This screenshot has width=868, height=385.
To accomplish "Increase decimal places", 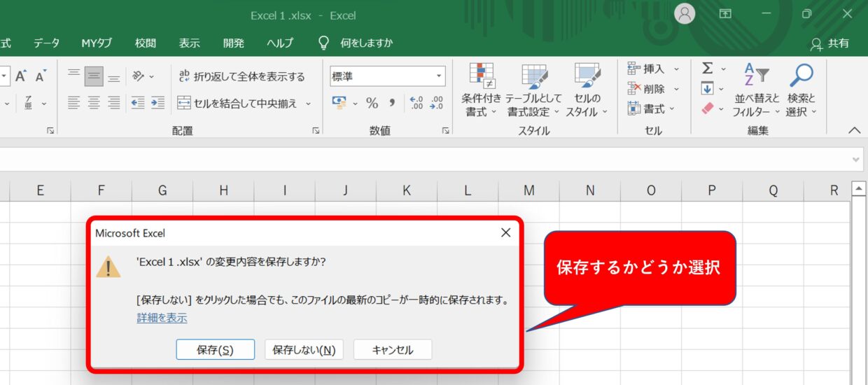I will coord(416,103).
